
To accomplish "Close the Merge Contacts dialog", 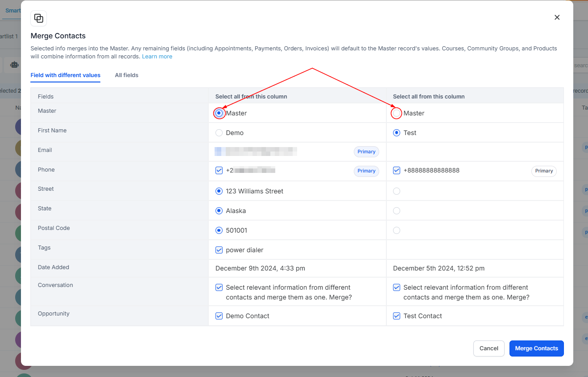I will (x=557, y=17).
